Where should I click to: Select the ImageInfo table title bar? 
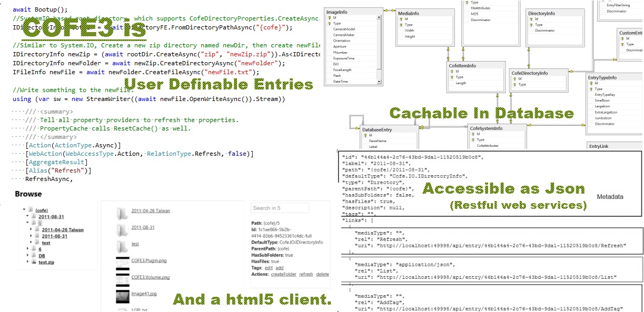(x=353, y=12)
